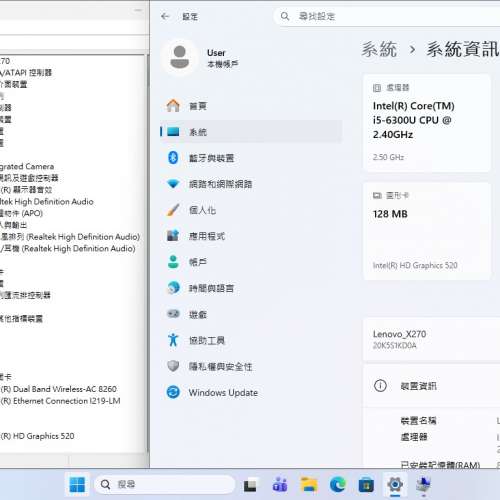Open 時間與語言 time and language settings
500x500 pixels.
251,288
